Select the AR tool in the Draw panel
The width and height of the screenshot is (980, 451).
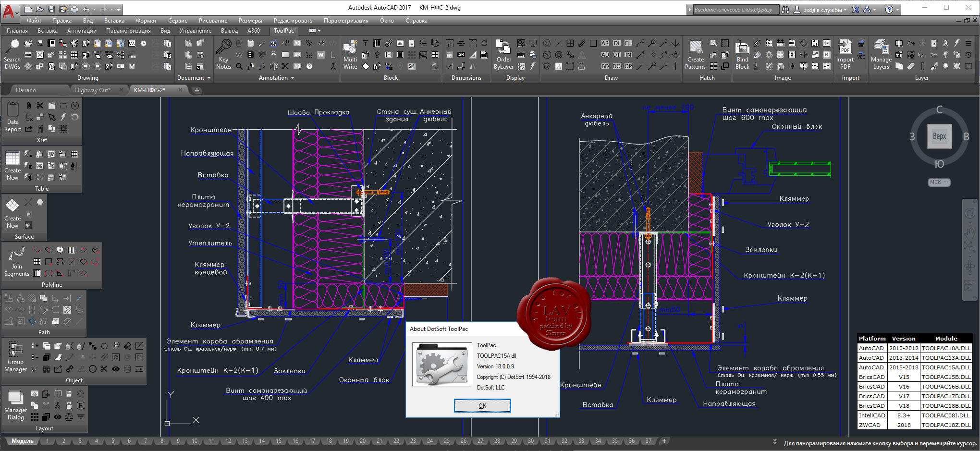coord(605,43)
